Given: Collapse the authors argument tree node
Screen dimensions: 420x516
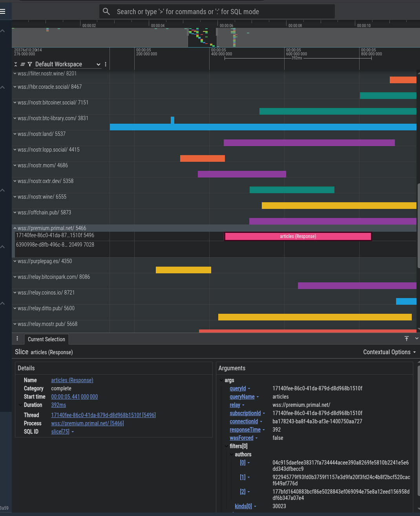Looking at the screenshot, I should tap(232, 454).
